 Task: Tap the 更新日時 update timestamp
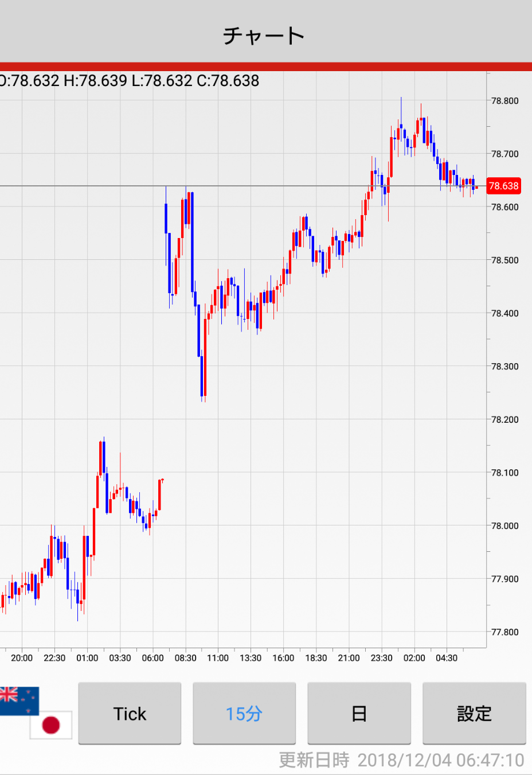[401, 760]
